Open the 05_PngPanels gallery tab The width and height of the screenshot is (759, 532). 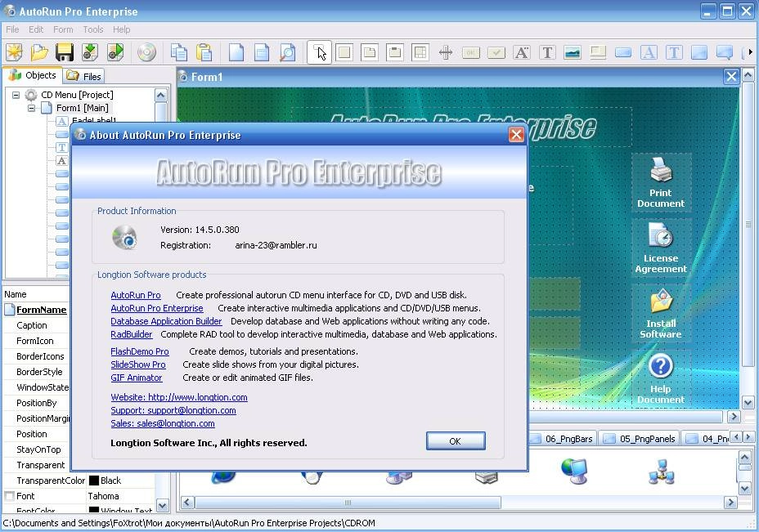coord(640,439)
